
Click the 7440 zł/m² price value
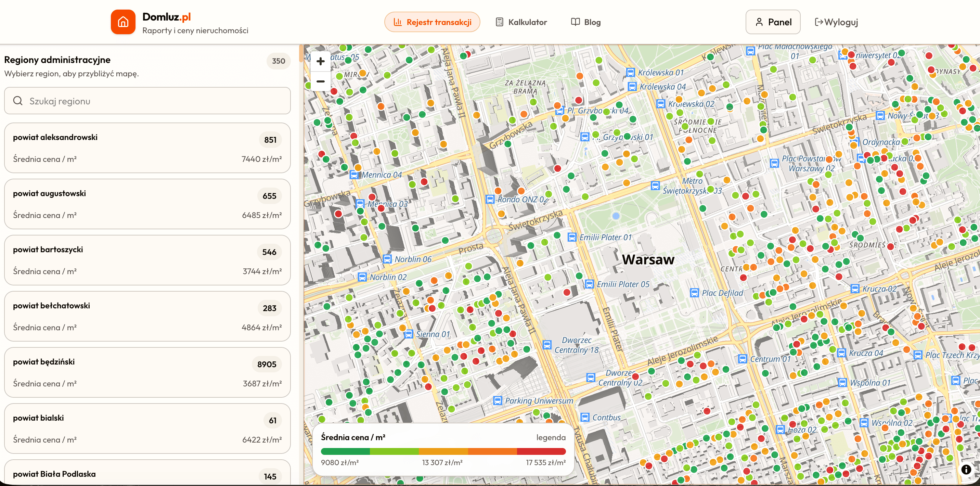262,159
